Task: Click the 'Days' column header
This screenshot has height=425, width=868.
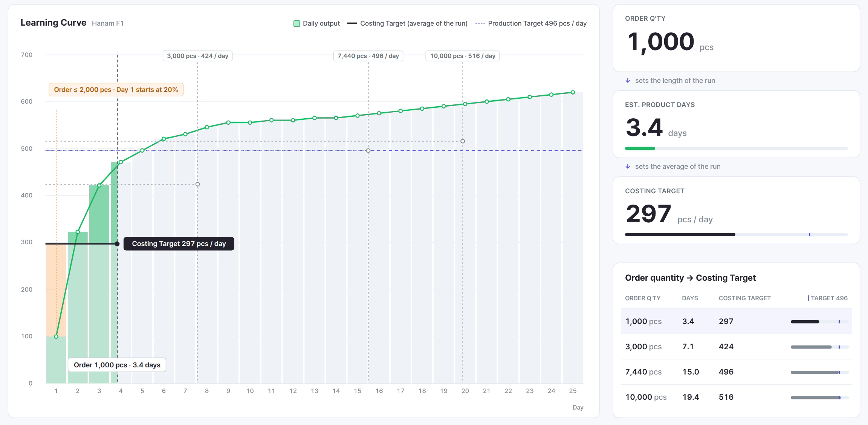Action: pyautogui.click(x=690, y=298)
